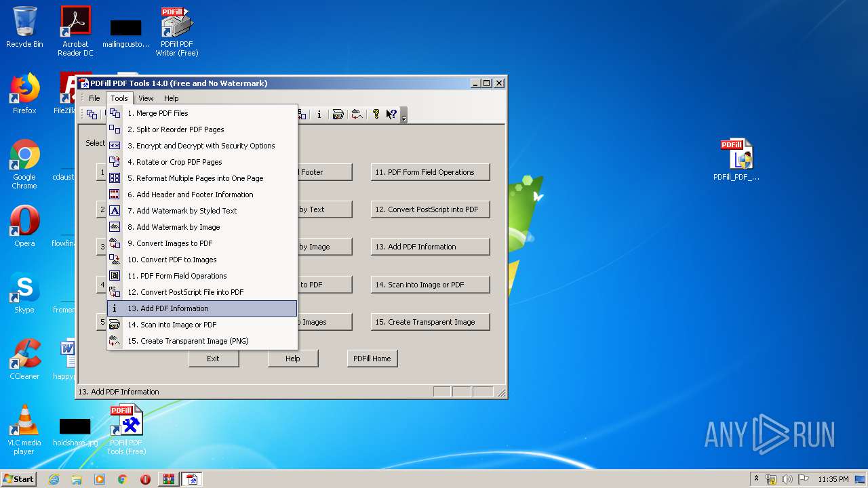Select the Merge PDF Files menu entry

coord(202,113)
